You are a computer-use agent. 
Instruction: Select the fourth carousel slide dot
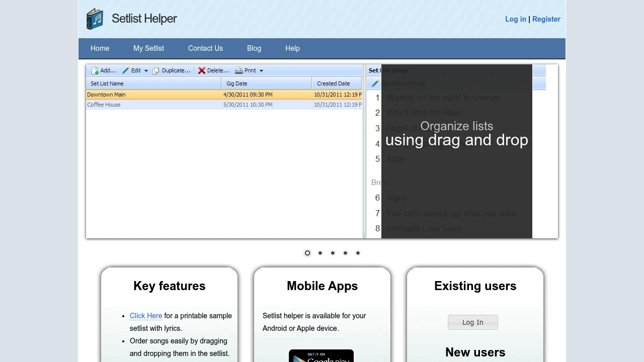[x=345, y=253]
